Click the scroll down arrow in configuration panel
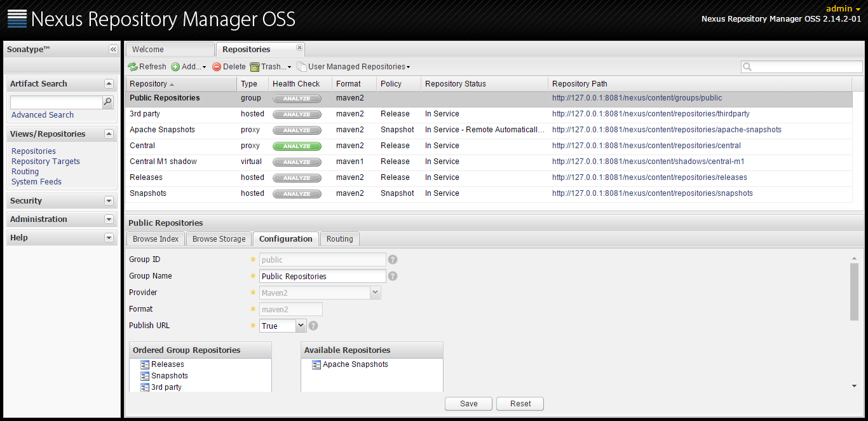Image resolution: width=868 pixels, height=421 pixels. pyautogui.click(x=855, y=386)
